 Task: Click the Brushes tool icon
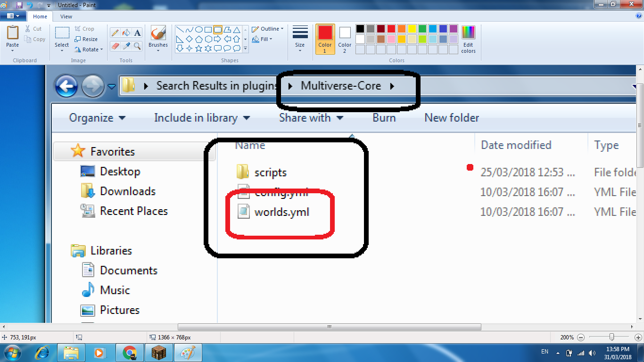[158, 33]
